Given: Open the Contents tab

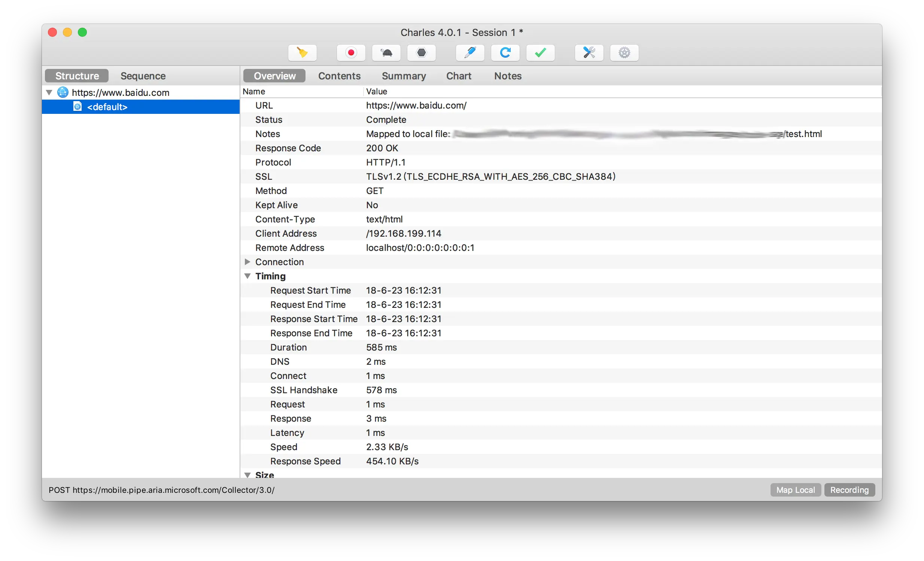Looking at the screenshot, I should [x=339, y=76].
